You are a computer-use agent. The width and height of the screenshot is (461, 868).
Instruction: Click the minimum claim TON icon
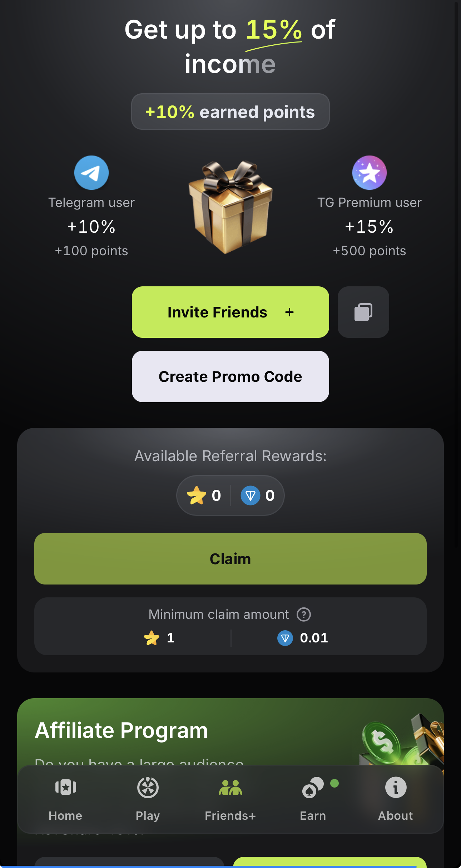(x=285, y=638)
